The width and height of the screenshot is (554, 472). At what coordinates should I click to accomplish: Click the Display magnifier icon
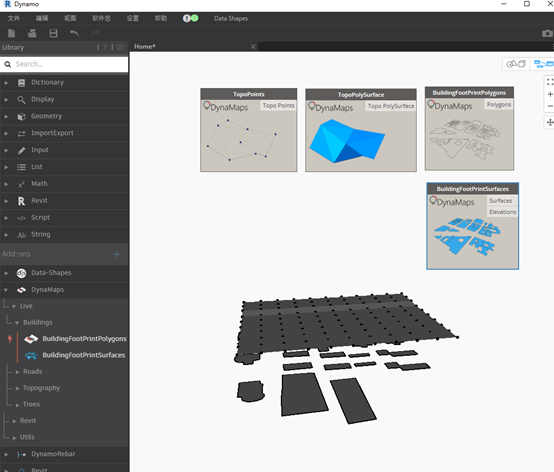(x=21, y=100)
